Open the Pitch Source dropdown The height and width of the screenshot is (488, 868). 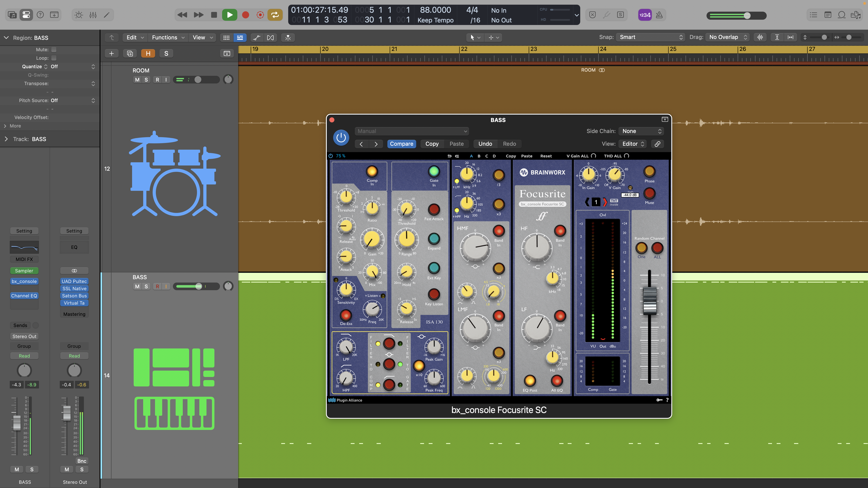click(73, 100)
